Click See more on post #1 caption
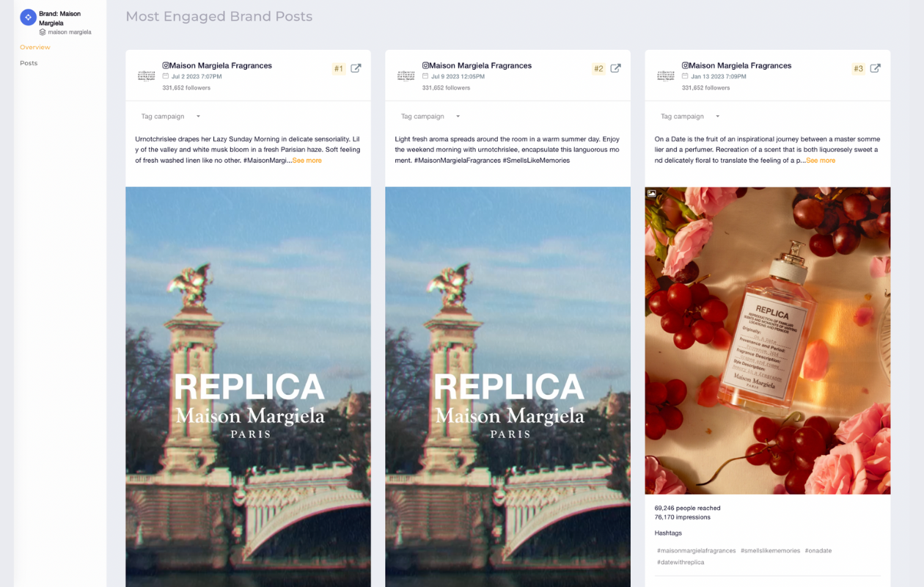Screen dimensions: 924x587 307,161
